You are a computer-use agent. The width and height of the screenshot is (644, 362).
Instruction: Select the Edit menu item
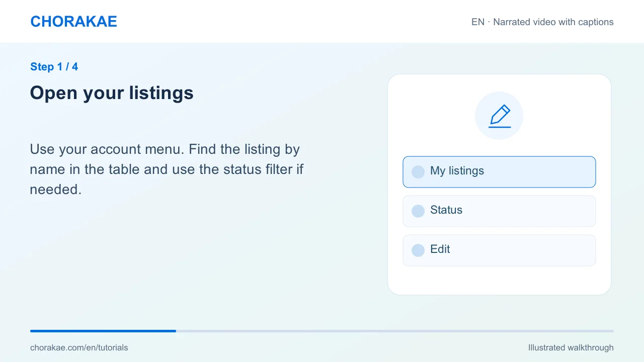(499, 250)
